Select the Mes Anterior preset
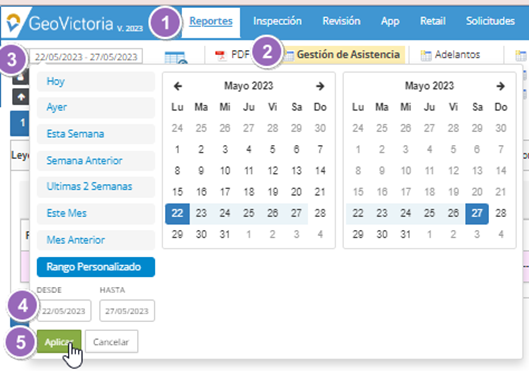 click(x=96, y=240)
